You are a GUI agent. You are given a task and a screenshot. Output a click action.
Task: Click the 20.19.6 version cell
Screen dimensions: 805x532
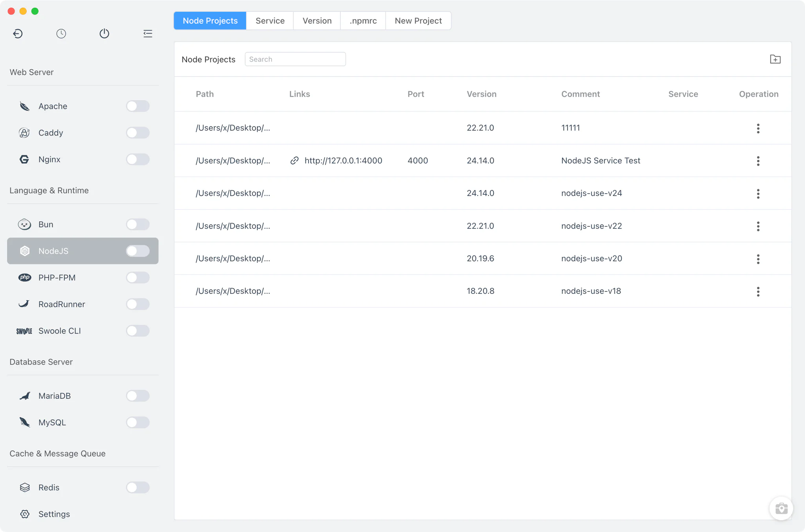(x=480, y=259)
